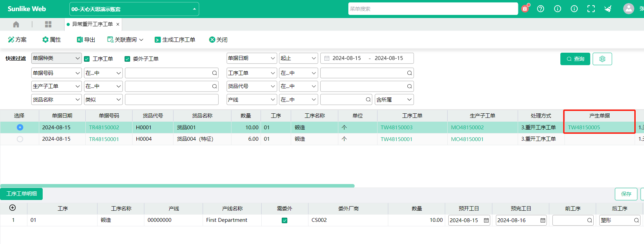Screen dimensions: 644x244
Task: Click lookup icon in 后工序 塑形 field
Action: click(636, 220)
